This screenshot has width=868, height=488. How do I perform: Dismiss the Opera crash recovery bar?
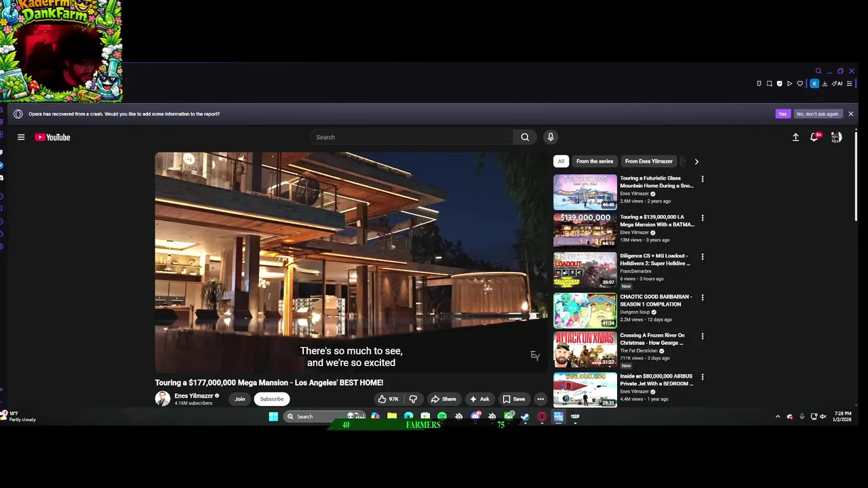point(850,114)
